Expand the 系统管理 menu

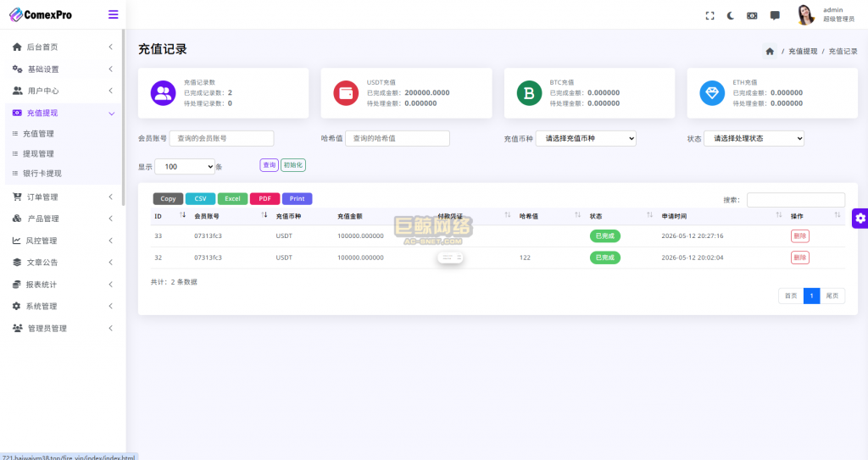63,306
